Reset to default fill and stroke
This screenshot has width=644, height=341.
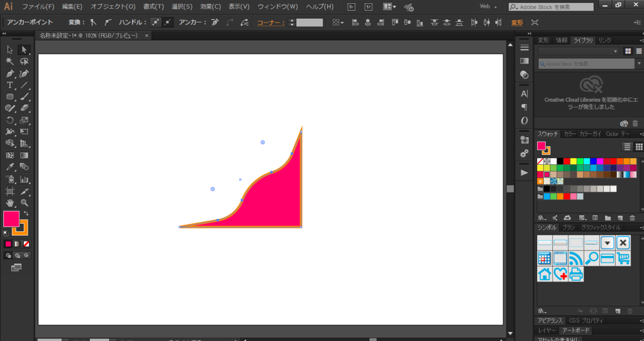6,233
